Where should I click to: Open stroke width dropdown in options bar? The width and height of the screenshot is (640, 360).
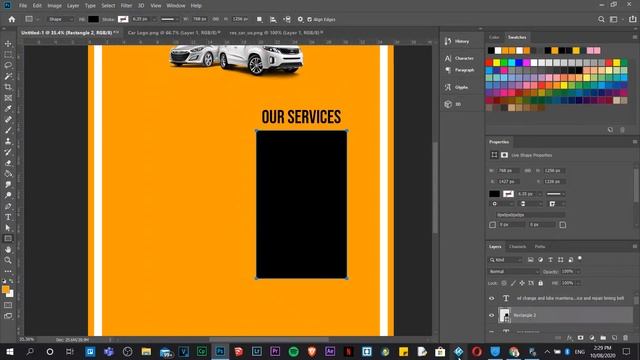154,19
